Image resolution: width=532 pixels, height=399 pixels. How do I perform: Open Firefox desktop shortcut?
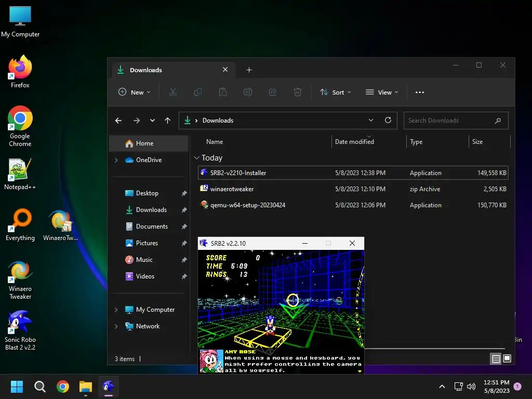(x=20, y=72)
